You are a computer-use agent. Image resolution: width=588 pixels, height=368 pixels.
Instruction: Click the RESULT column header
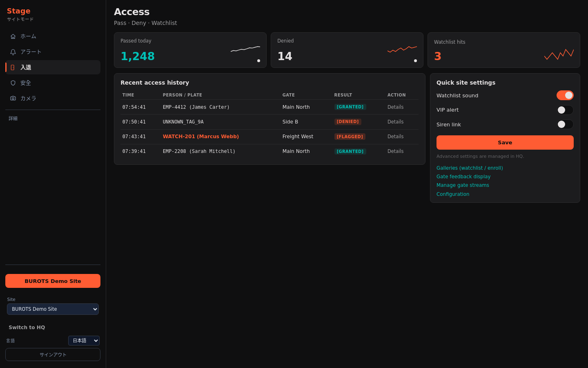(343, 95)
